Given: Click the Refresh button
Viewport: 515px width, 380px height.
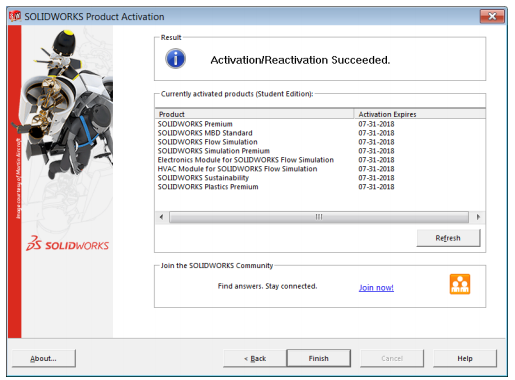Looking at the screenshot, I should click(x=448, y=238).
